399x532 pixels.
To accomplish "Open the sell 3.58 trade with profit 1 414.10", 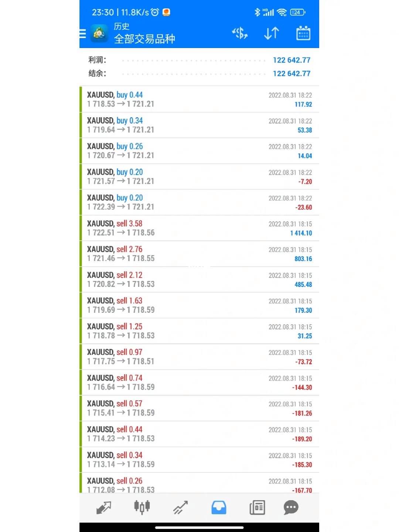I will [x=199, y=228].
